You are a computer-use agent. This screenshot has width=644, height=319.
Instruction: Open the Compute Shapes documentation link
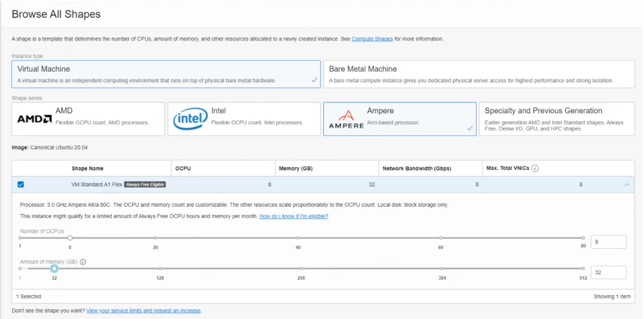click(x=372, y=39)
